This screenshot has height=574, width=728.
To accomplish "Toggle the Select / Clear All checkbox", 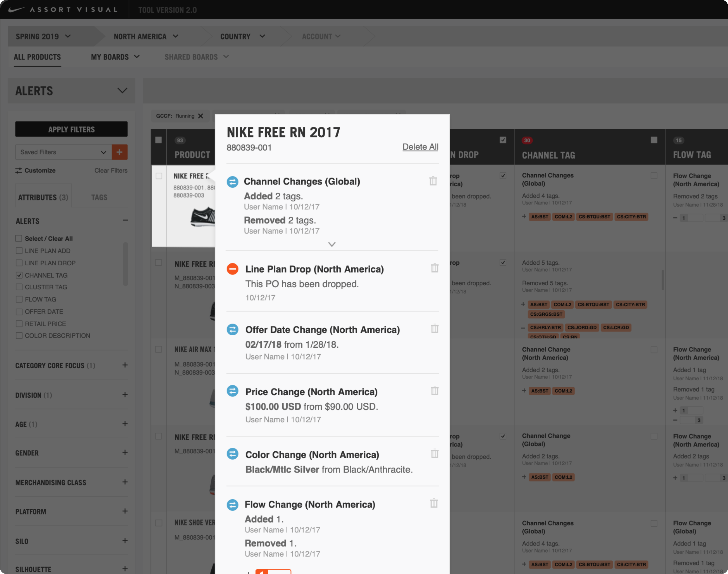I will 19,239.
